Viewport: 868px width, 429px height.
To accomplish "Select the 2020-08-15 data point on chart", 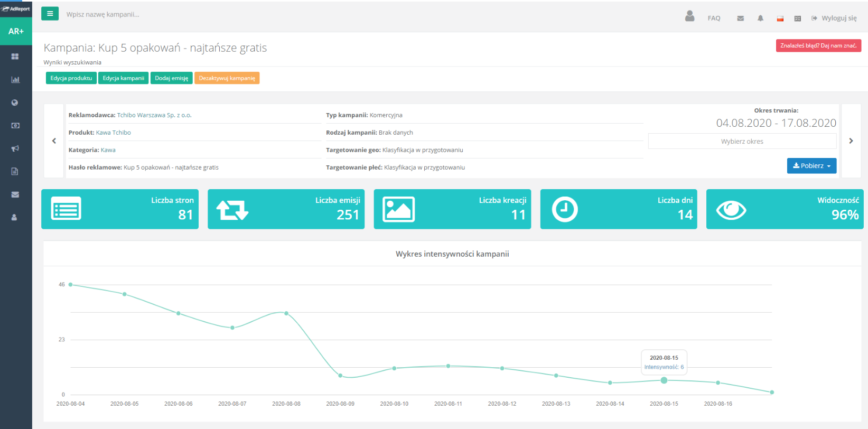I will (x=664, y=380).
